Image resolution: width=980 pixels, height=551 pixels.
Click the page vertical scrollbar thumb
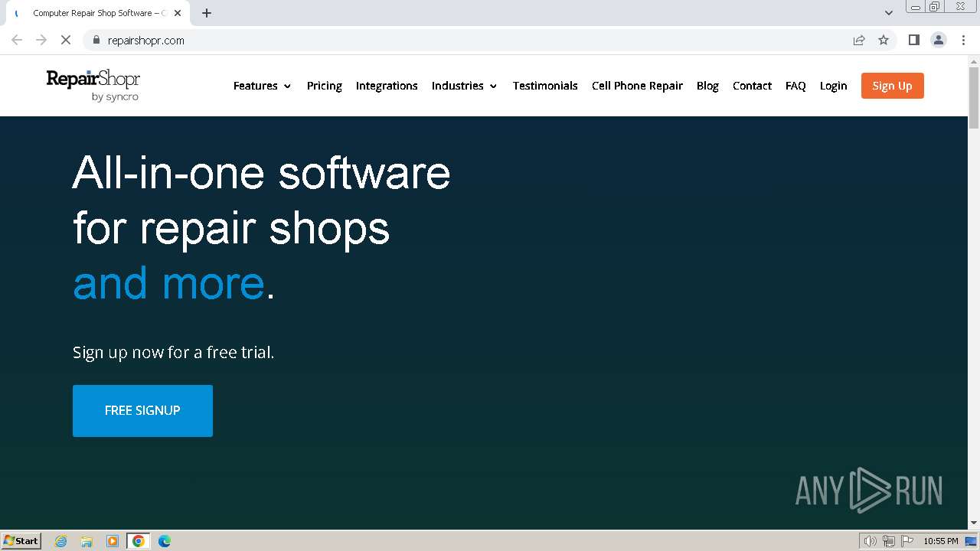tap(974, 98)
